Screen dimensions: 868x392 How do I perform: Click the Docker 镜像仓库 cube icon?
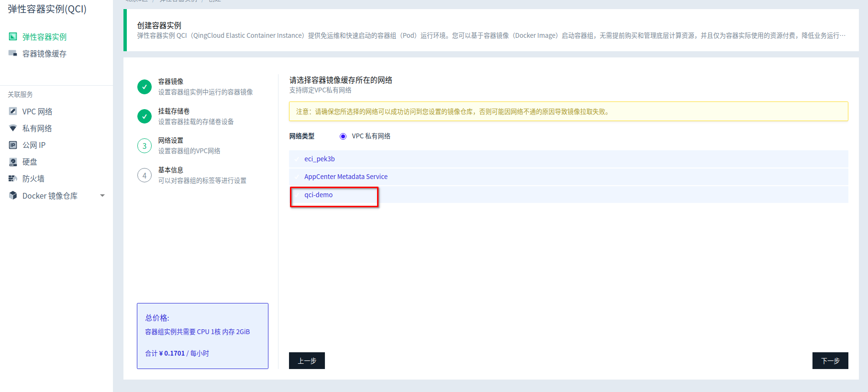click(x=13, y=195)
